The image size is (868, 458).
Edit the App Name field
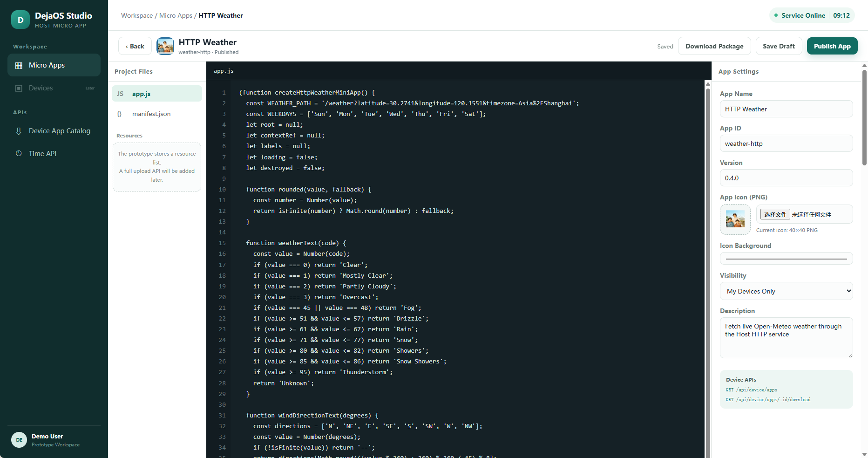pyautogui.click(x=786, y=109)
